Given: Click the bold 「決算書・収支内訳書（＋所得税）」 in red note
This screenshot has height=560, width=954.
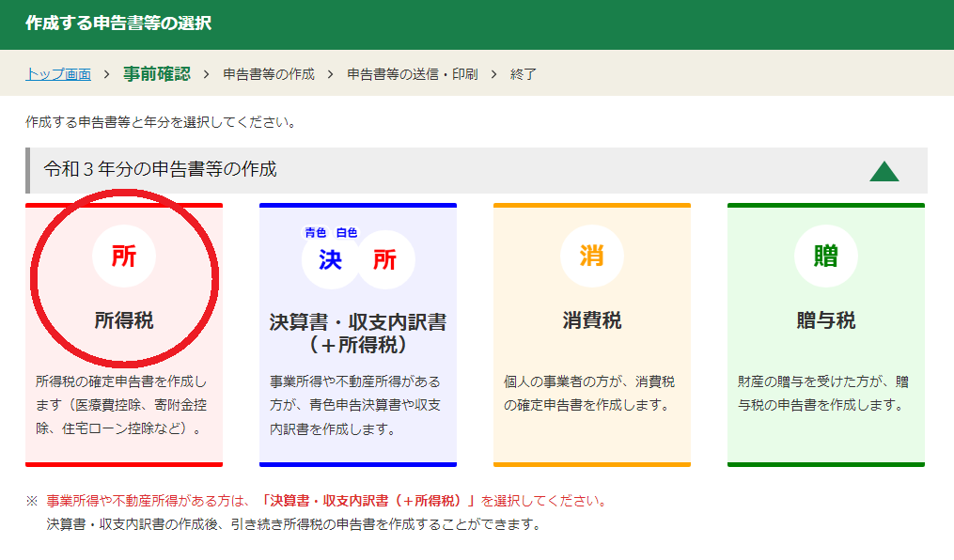Looking at the screenshot, I should pos(368,501).
